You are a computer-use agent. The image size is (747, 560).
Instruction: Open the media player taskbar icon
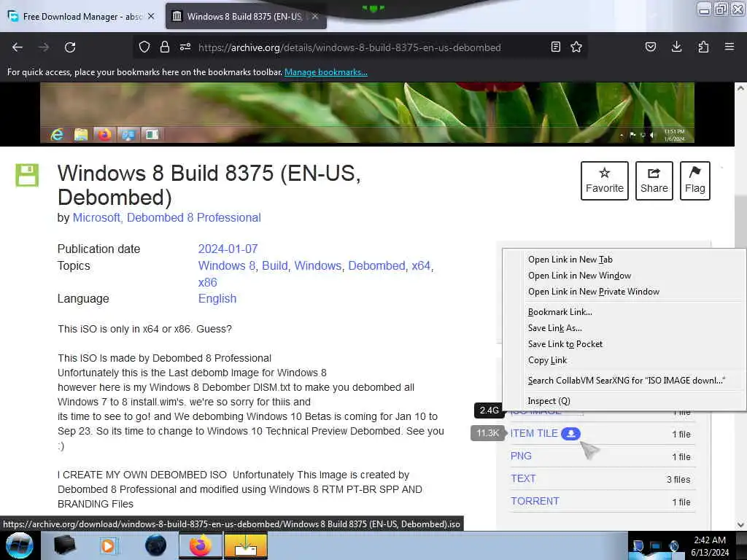pos(108,545)
